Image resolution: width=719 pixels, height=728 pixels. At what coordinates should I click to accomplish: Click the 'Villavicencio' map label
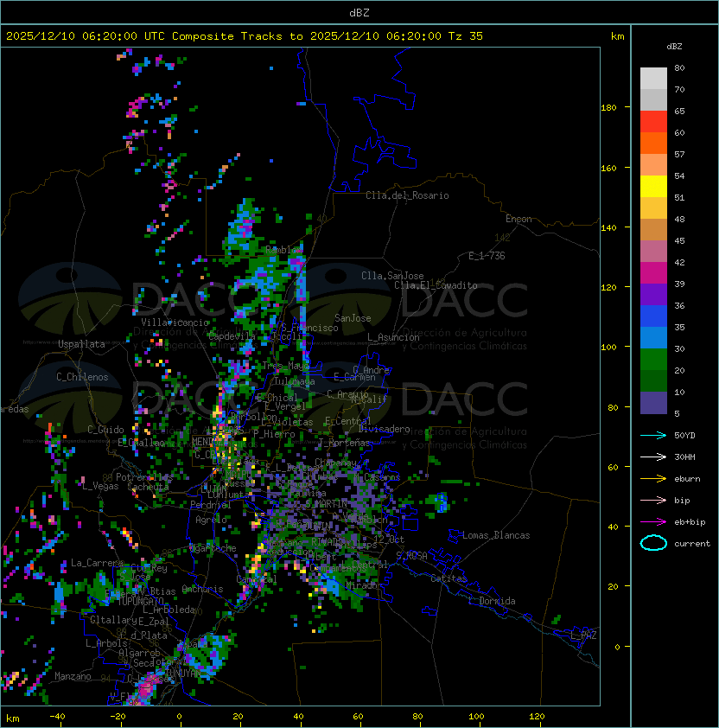click(x=175, y=322)
